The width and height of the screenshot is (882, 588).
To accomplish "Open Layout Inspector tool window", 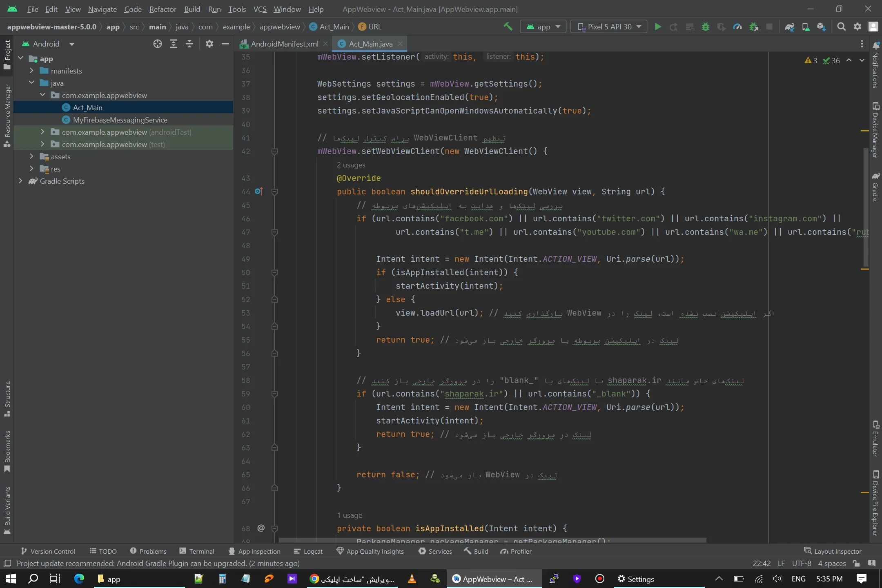I will [x=833, y=551].
